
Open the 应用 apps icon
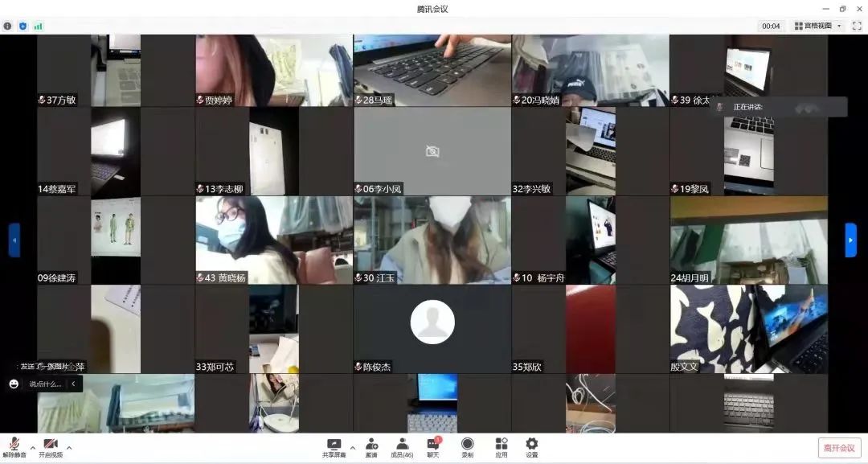tap(502, 445)
